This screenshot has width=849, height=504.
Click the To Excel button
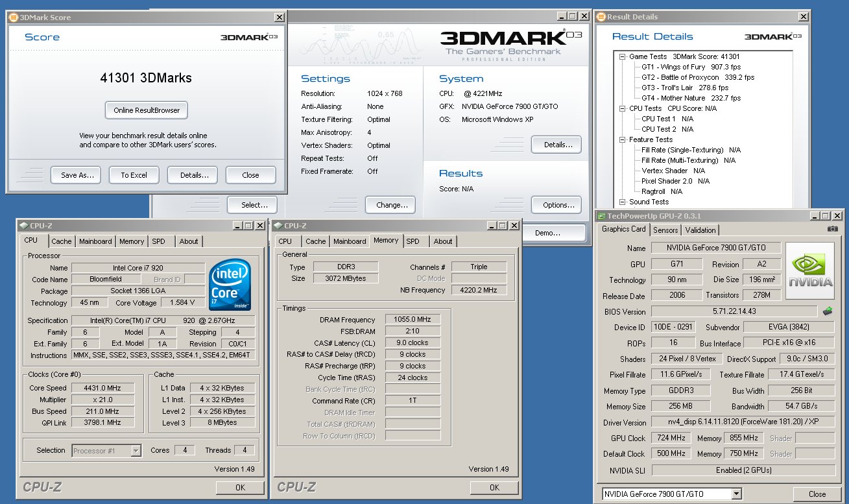pyautogui.click(x=134, y=175)
